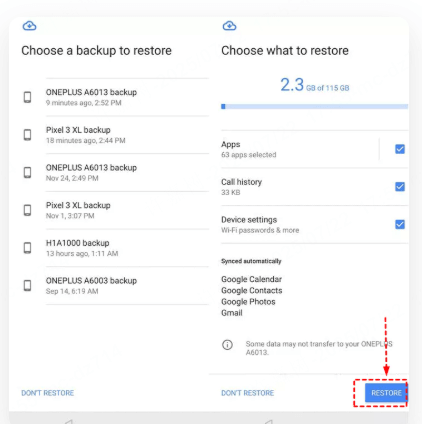Click 'Device settings' Wi-Fi passwords row text
422x424 pixels.
260,224
